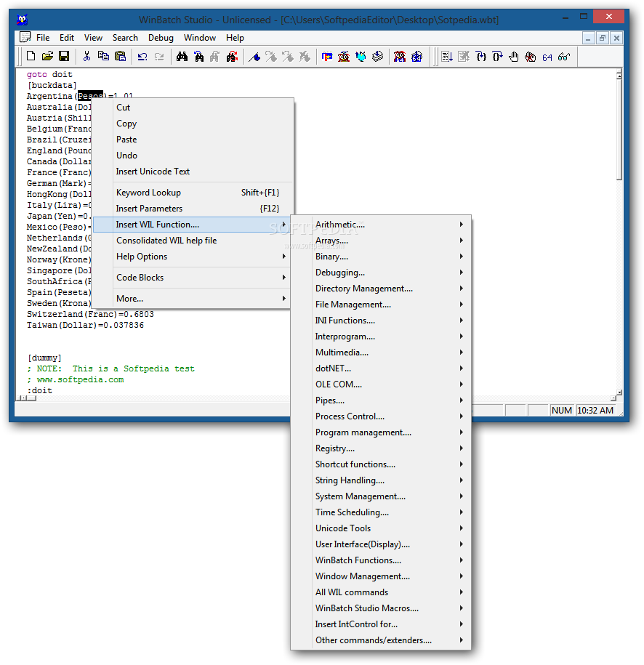This screenshot has width=644, height=665.
Task: Click the blue bookmark flag icon
Action: (254, 56)
